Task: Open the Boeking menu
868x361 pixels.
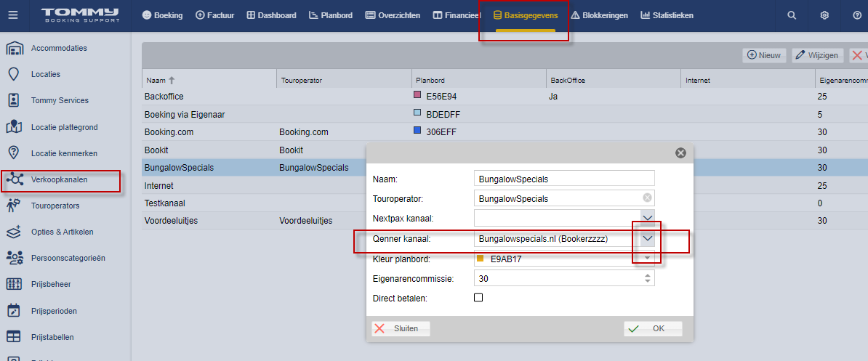Action: pyautogui.click(x=162, y=15)
